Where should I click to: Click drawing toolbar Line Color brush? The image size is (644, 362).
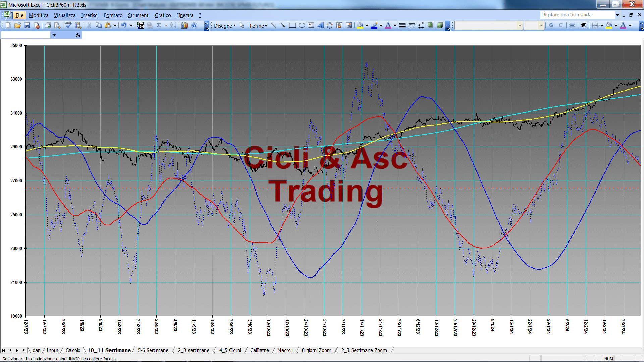click(x=374, y=25)
